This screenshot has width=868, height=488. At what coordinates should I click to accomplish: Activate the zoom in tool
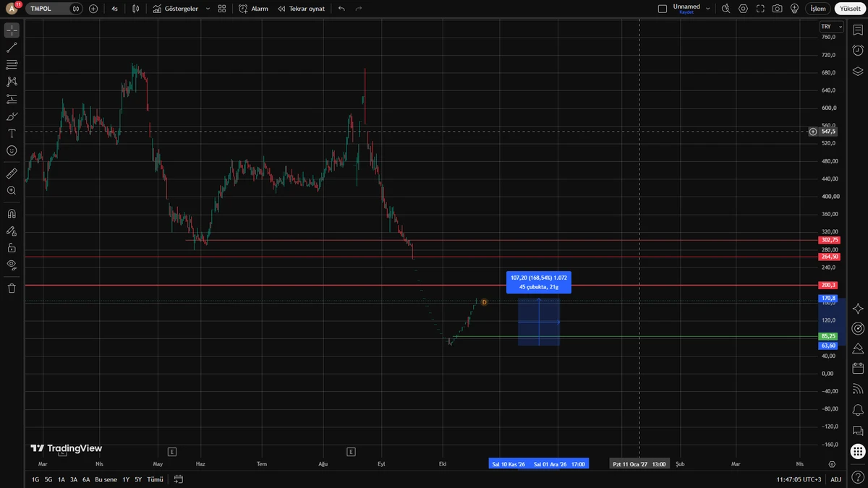coord(12,191)
